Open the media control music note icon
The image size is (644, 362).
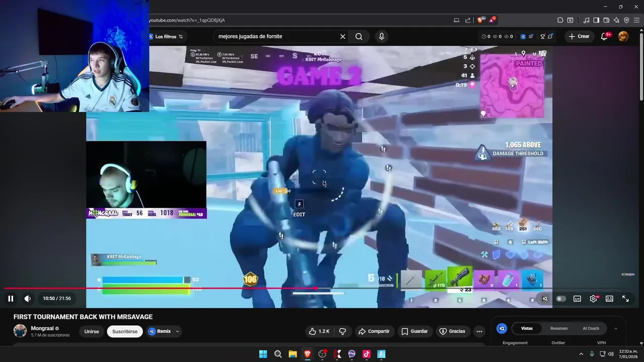pos(586,20)
